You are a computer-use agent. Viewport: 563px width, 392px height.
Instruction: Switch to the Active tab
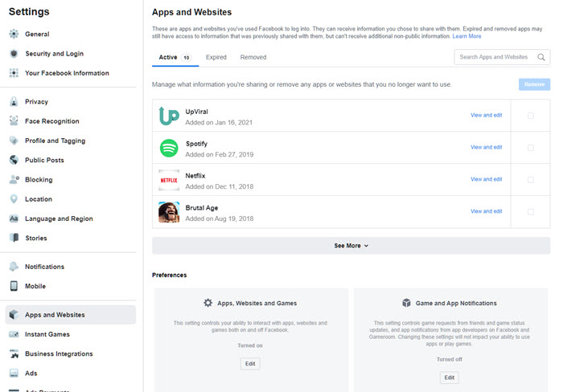(x=175, y=57)
